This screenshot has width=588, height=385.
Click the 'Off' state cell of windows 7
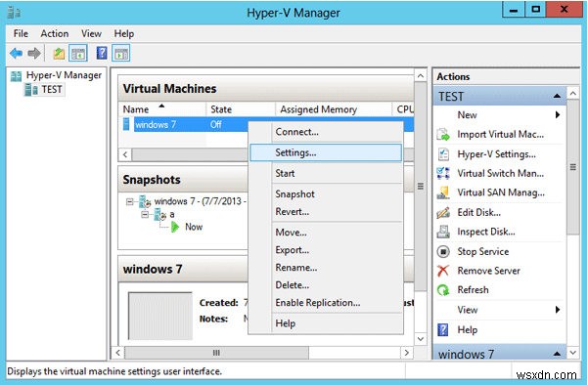click(x=215, y=124)
